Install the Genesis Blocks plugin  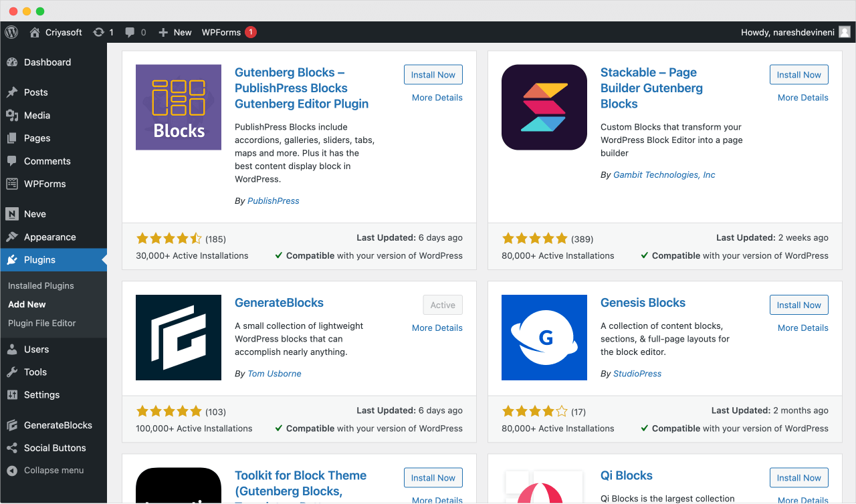(798, 305)
